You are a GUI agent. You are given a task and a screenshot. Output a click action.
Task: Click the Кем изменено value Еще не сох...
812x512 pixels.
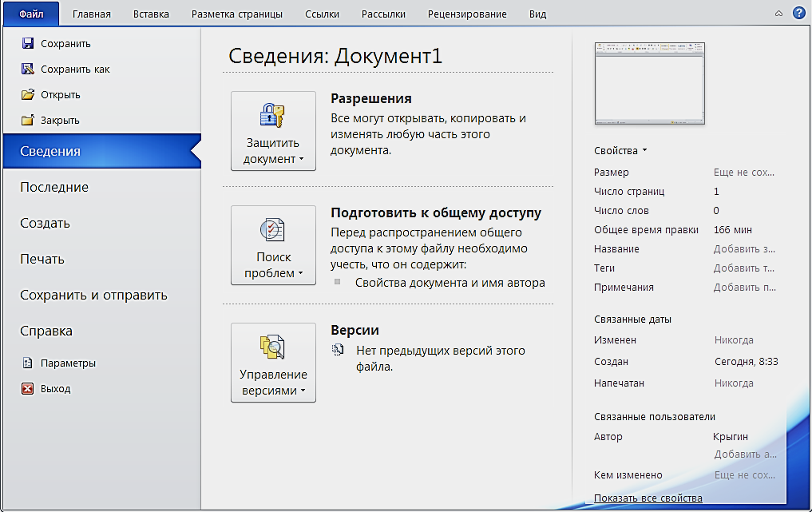[x=745, y=474]
